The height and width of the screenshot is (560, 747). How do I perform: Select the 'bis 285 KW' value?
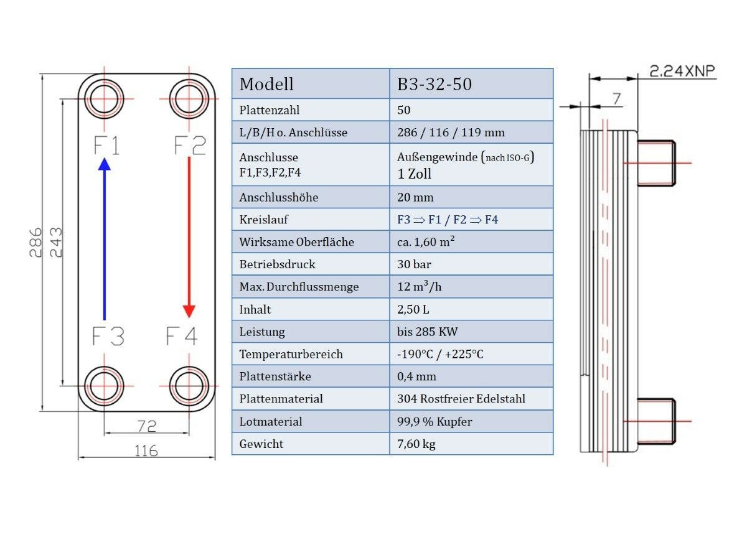click(427, 332)
